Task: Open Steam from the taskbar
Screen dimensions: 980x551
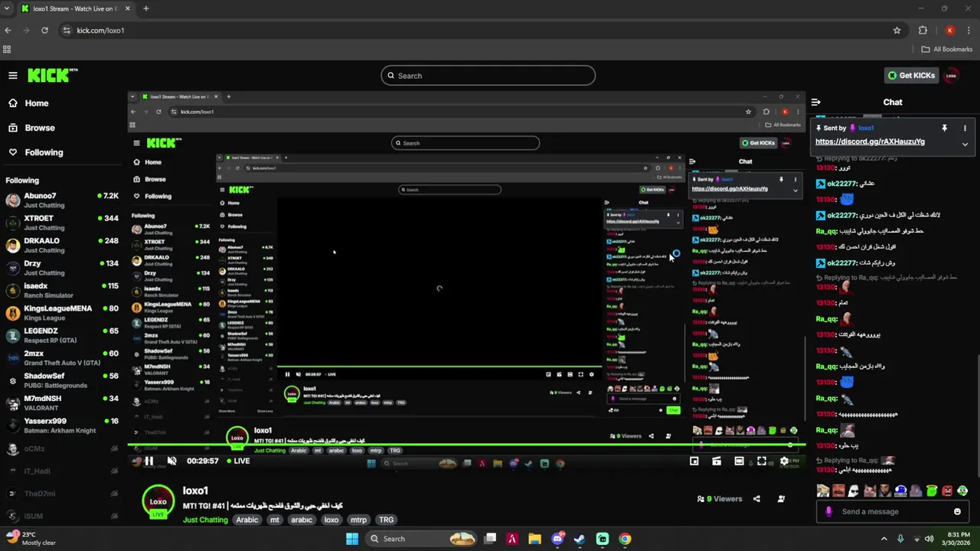Action: [x=580, y=539]
